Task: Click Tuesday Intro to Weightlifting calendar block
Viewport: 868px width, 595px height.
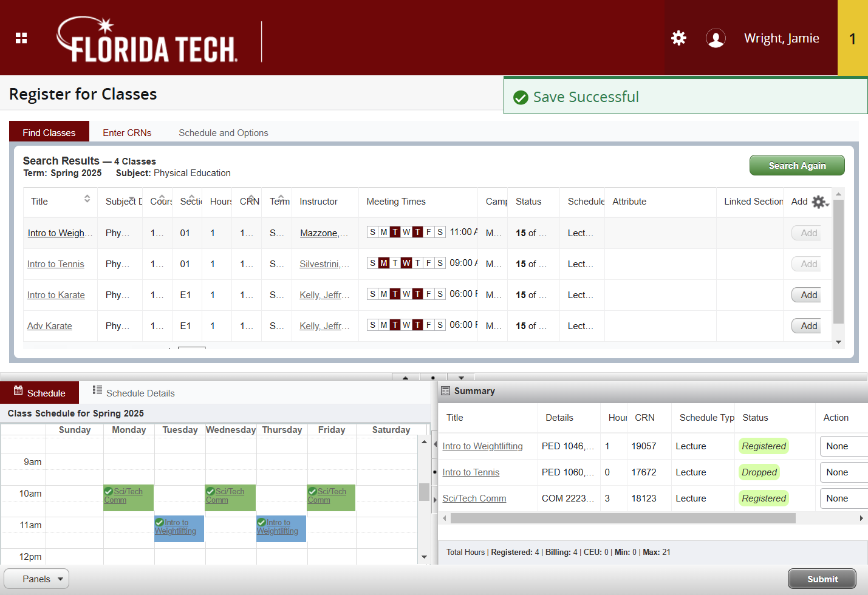Action: [179, 528]
